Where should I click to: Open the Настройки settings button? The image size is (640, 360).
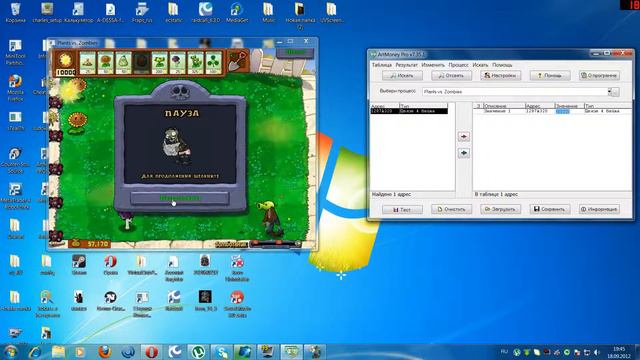pyautogui.click(x=500, y=76)
